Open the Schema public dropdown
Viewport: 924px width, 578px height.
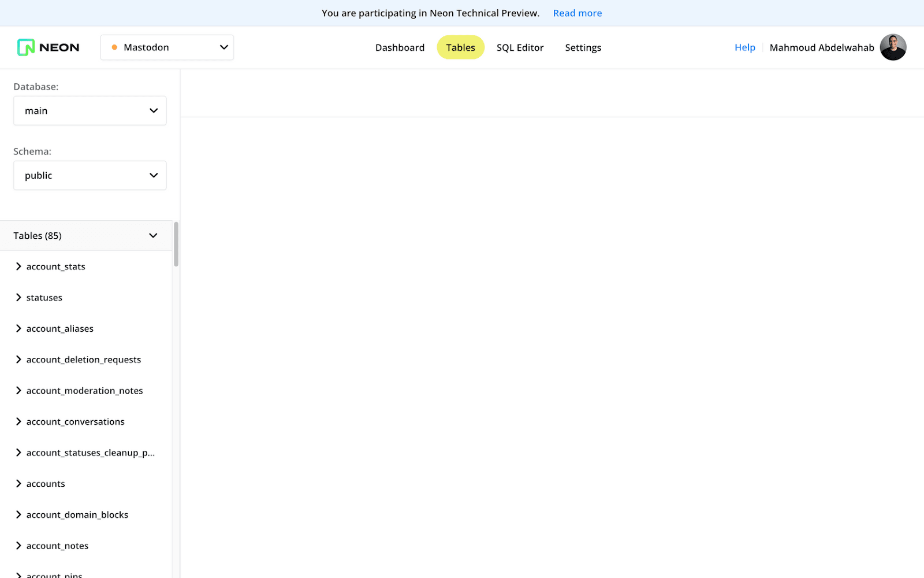pos(90,176)
